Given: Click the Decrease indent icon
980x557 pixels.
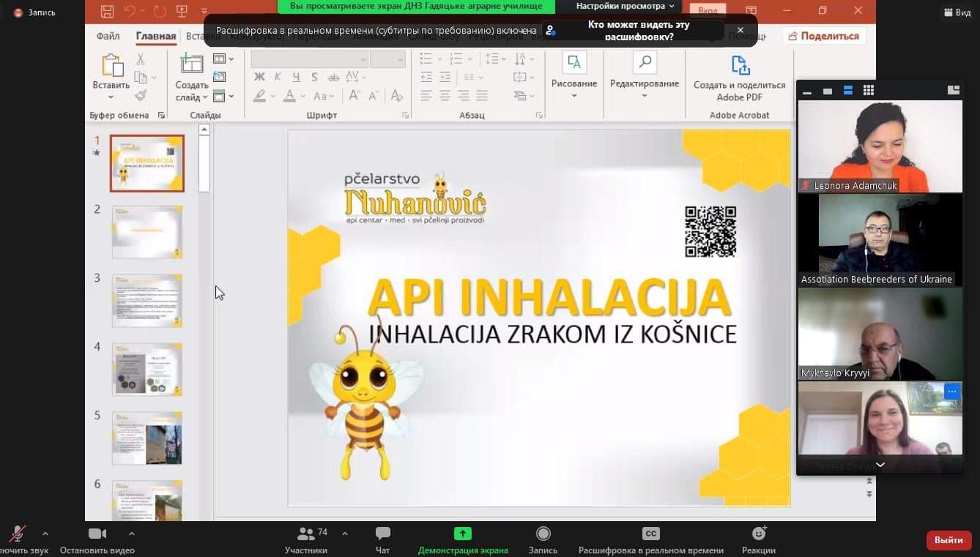Looking at the screenshot, I should (426, 77).
